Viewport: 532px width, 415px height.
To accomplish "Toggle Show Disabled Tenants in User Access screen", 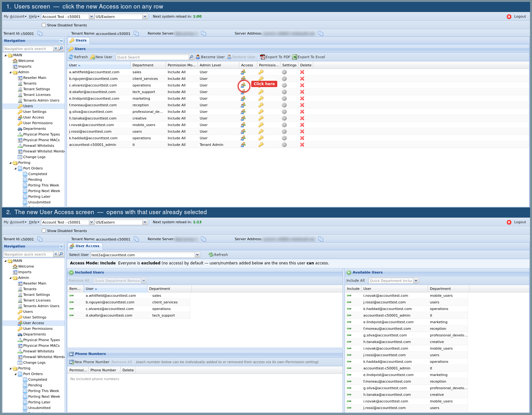I will (x=44, y=231).
